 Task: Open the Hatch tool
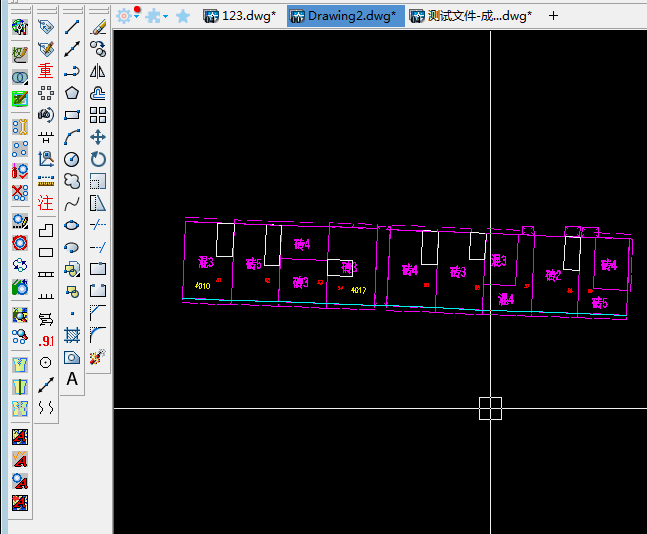72,336
